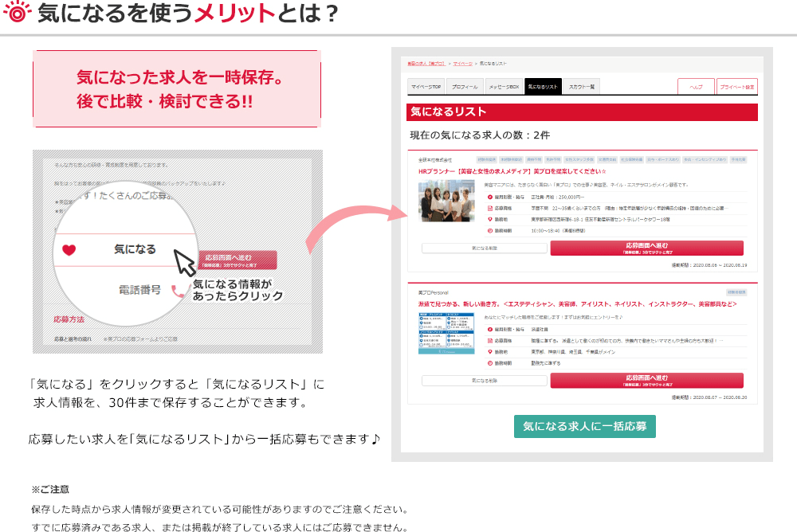Click the document icon in the 美プロPersonal listing
The width and height of the screenshot is (797, 532).
[x=490, y=340]
